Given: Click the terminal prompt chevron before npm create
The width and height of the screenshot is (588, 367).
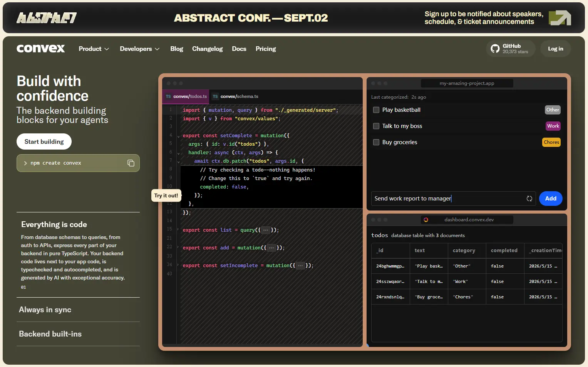Looking at the screenshot, I should coord(25,163).
